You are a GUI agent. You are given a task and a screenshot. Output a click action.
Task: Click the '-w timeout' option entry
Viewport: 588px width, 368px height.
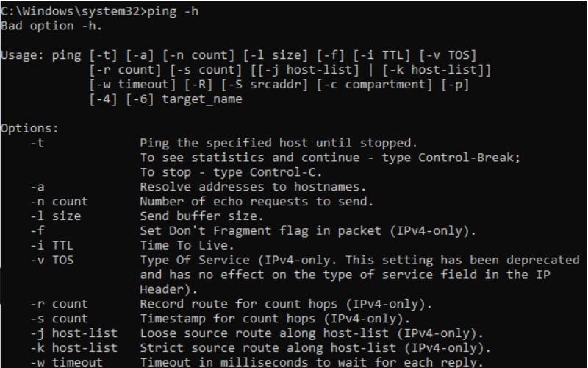click(66, 362)
